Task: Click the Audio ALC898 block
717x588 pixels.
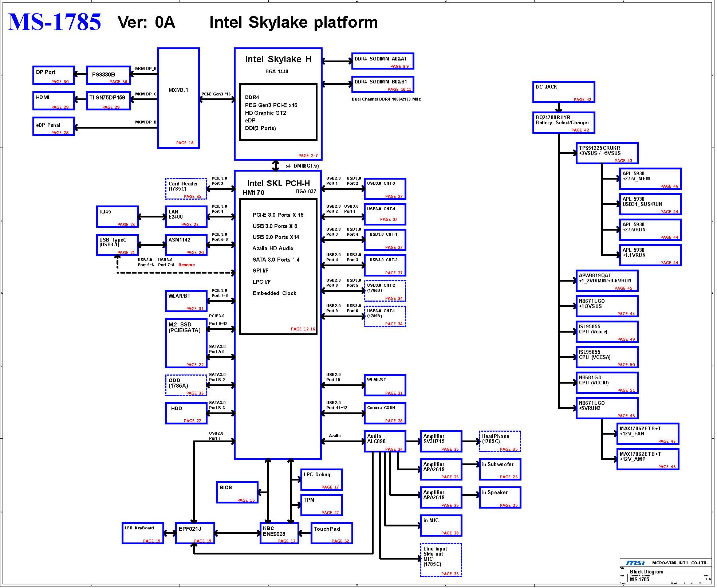Action: pyautogui.click(x=385, y=441)
